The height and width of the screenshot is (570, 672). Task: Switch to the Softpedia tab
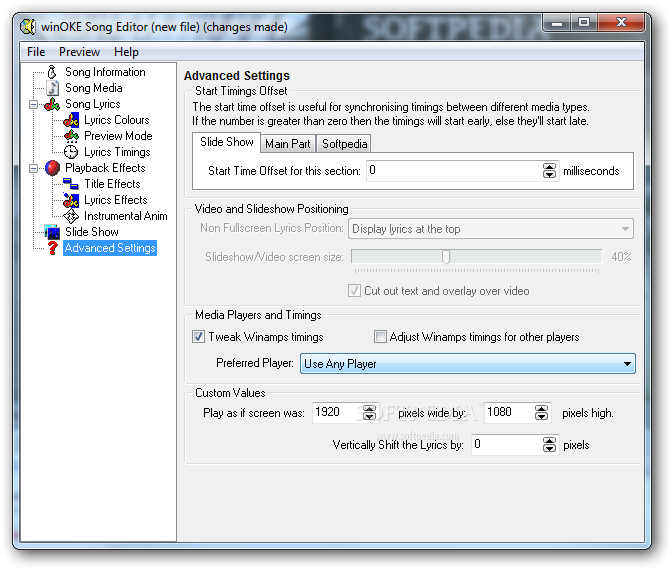tap(344, 144)
